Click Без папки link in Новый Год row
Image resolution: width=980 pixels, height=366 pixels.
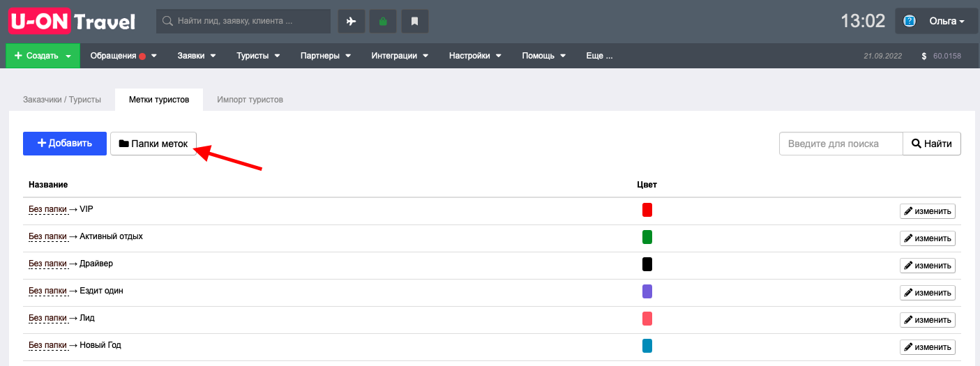pyautogui.click(x=47, y=345)
